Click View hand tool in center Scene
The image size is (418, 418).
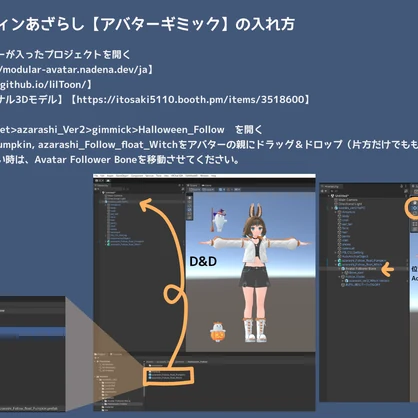point(190,198)
